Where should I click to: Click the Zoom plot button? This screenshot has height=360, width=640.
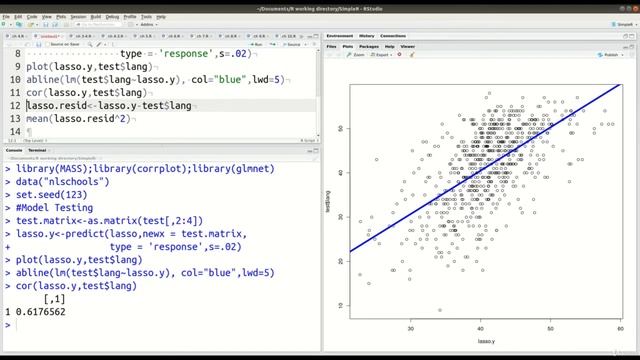[x=356, y=55]
